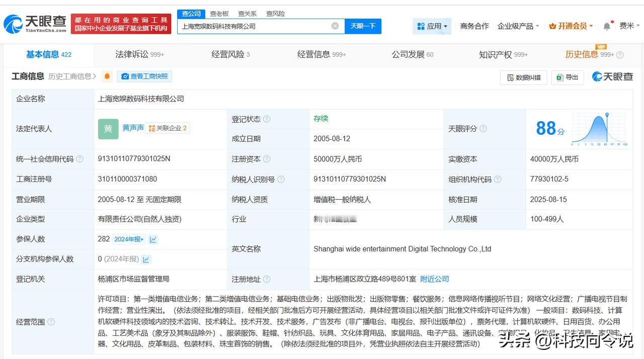This screenshot has height=359, width=644.
Task: Select the 人员规模 value 100-499人
Action: (x=547, y=219)
